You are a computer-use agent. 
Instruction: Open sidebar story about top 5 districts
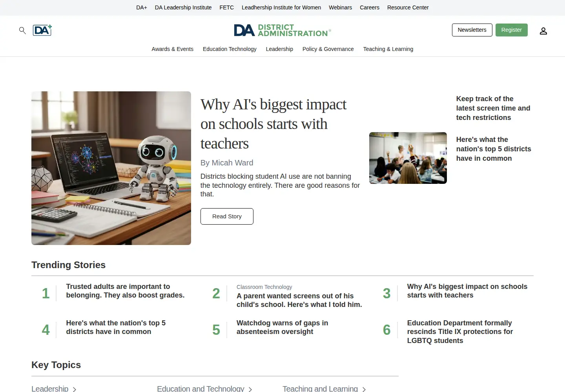pos(494,149)
